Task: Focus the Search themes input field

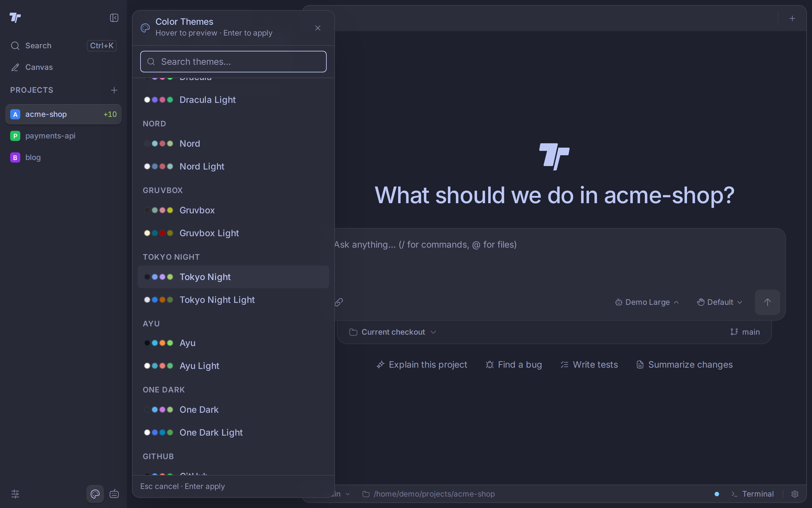Action: tap(233, 62)
